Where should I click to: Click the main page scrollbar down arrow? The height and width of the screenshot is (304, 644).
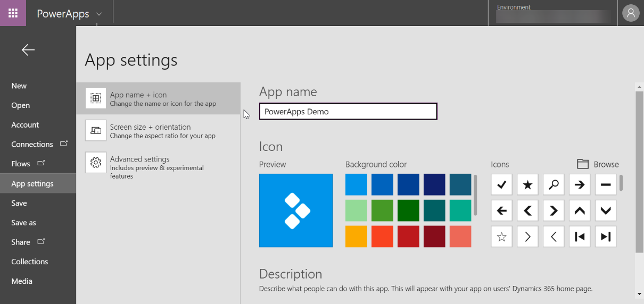coord(639,293)
